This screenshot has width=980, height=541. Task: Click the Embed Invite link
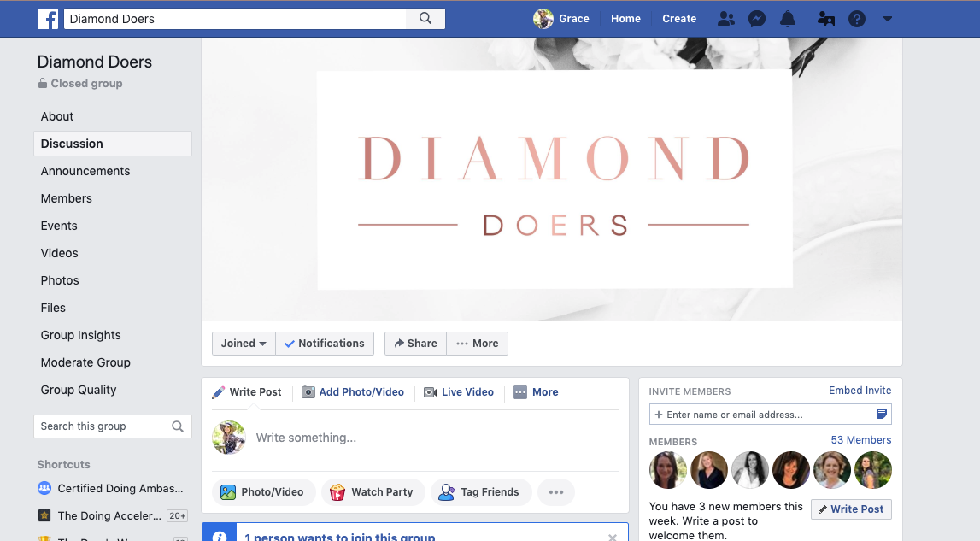[x=860, y=391]
